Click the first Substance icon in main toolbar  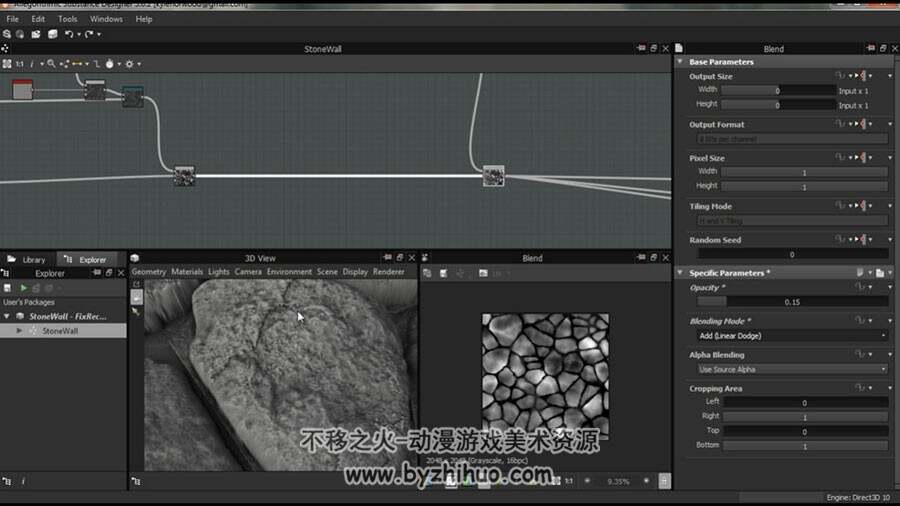(7, 34)
